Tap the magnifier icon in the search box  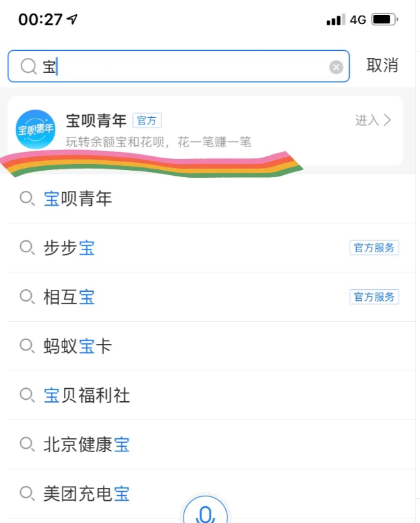pyautogui.click(x=29, y=66)
